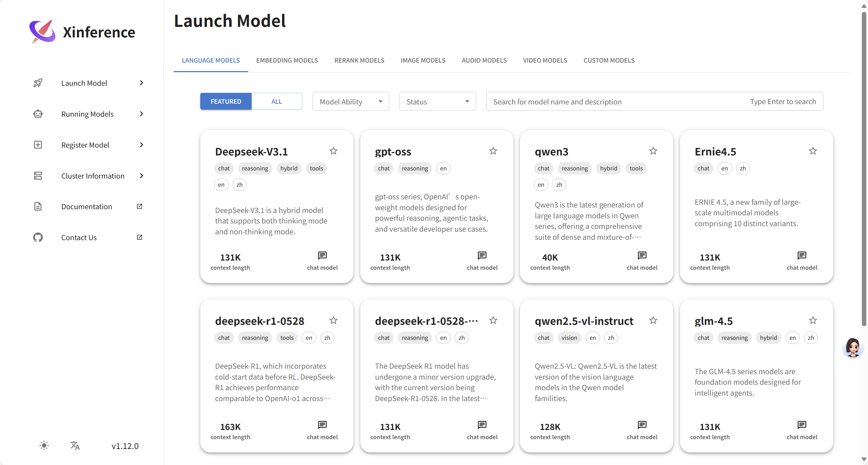The height and width of the screenshot is (465, 868).
Task: Open the Documentation external link icon
Action: pyautogui.click(x=140, y=206)
